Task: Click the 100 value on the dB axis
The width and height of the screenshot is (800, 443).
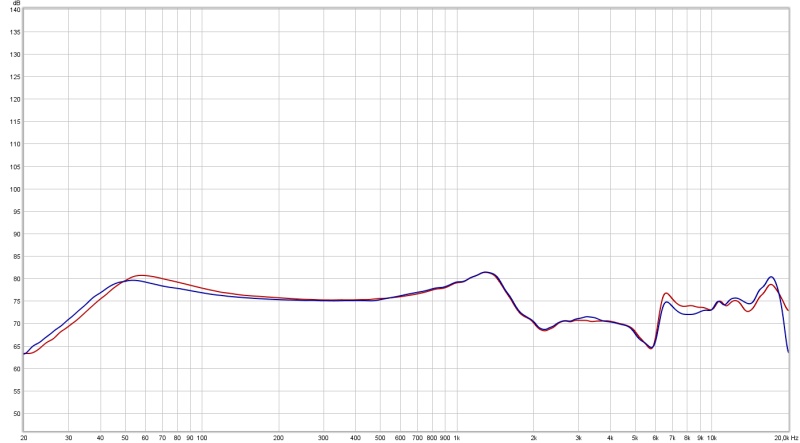Action: tap(14, 189)
